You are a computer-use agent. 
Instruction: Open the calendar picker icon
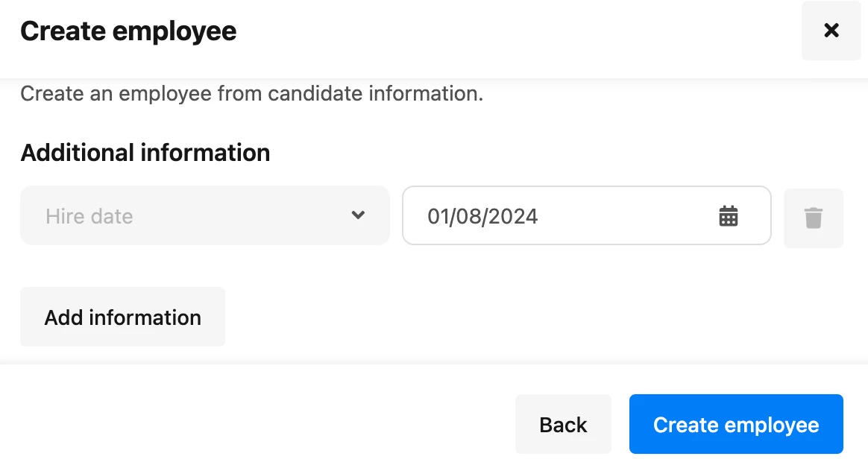(x=728, y=216)
